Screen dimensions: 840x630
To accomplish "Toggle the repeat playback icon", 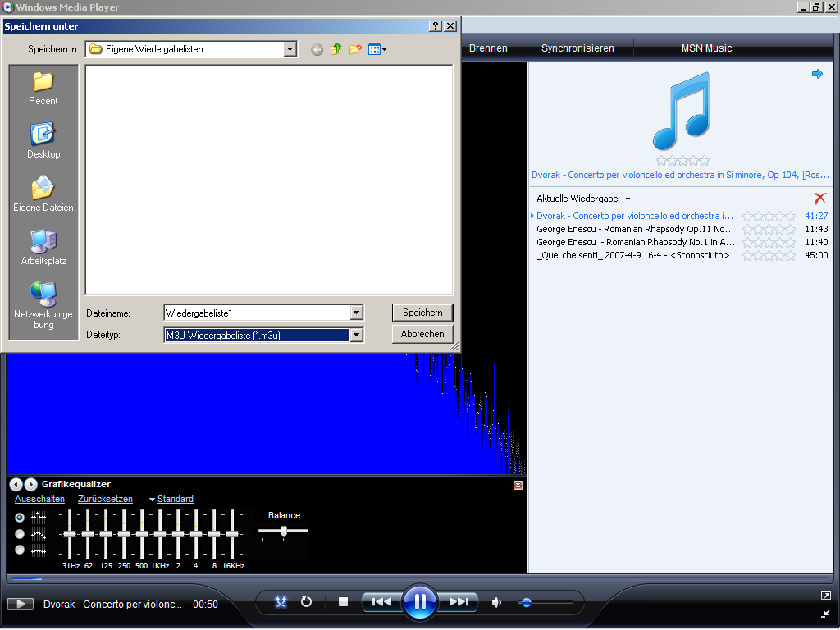I will 306,602.
